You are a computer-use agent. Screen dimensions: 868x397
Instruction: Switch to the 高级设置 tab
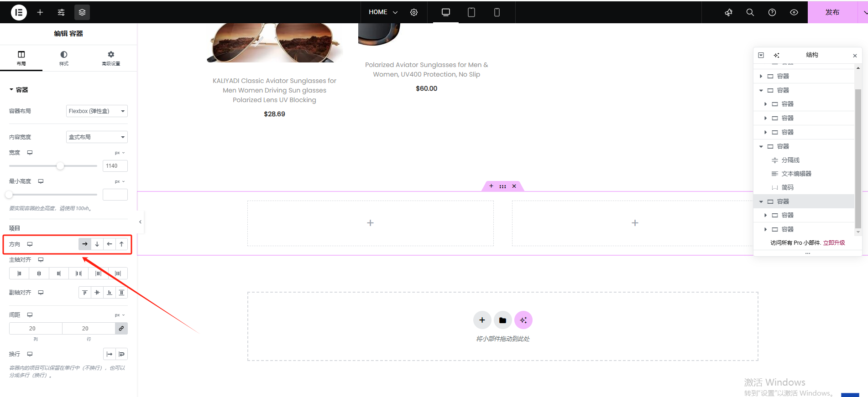111,58
